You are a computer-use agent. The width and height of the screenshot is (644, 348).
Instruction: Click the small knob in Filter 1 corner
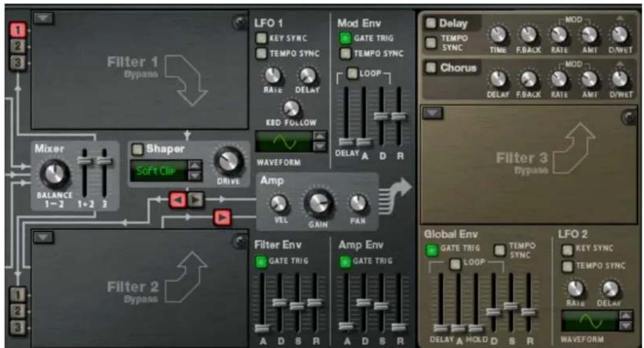point(240,23)
